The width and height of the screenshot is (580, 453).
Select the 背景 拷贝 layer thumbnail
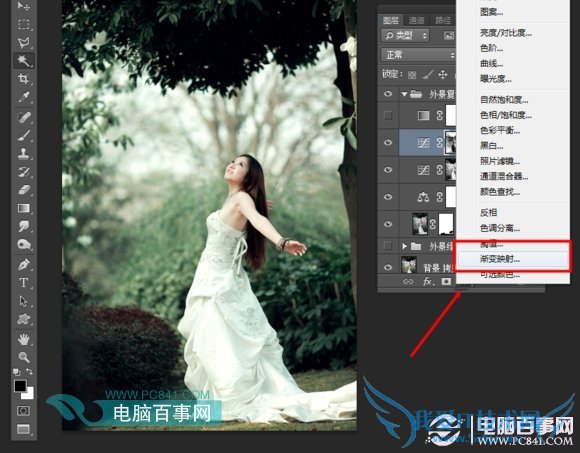click(x=409, y=266)
